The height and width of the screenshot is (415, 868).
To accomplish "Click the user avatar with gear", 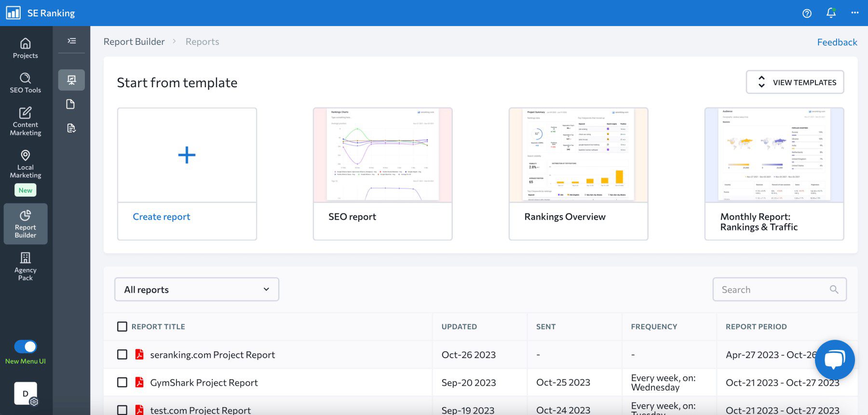I will [x=26, y=394].
